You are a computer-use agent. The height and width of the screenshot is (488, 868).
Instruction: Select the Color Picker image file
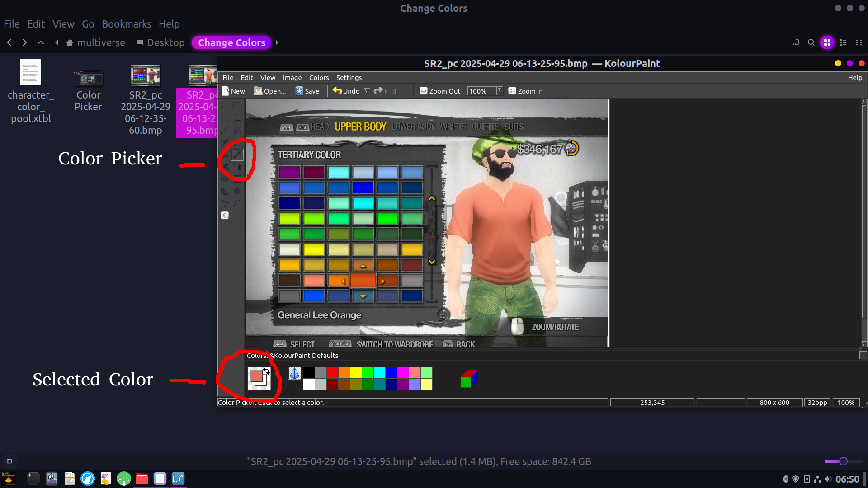(x=88, y=90)
